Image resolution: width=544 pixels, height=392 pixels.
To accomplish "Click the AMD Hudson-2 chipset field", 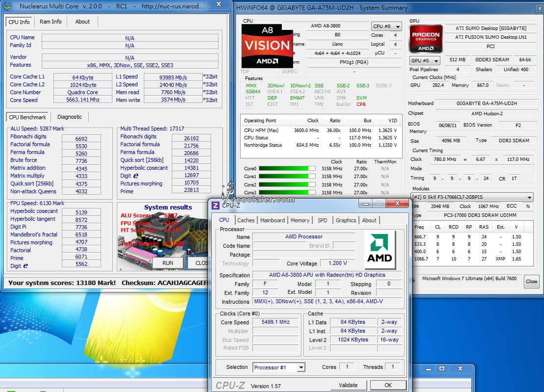I will (487, 114).
